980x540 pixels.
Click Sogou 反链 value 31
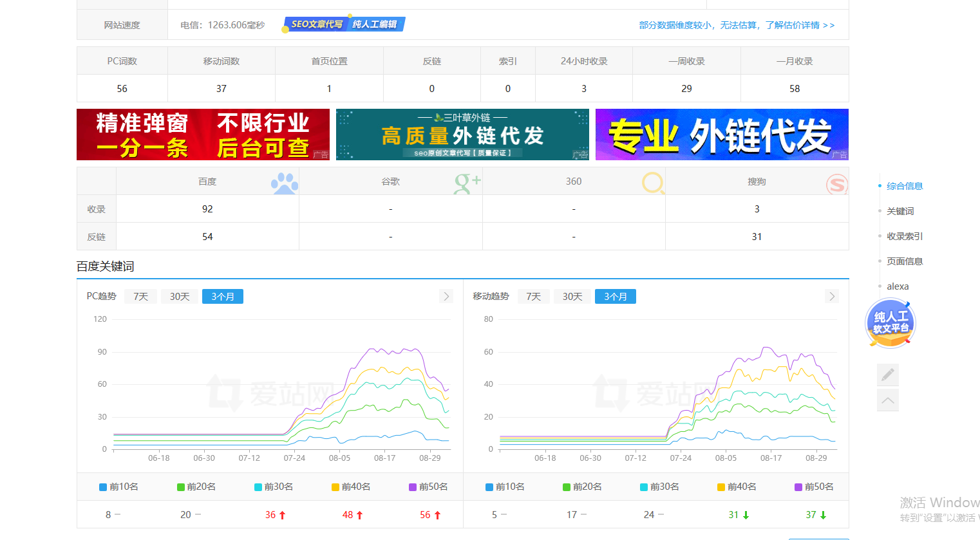[757, 237]
